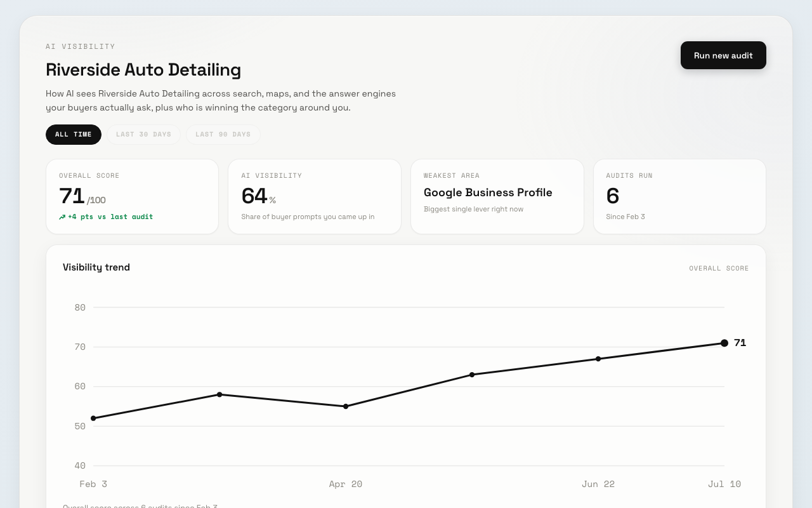The image size is (812, 508).
Task: Click the data point at 58 on the trend line
Action: coord(219,394)
